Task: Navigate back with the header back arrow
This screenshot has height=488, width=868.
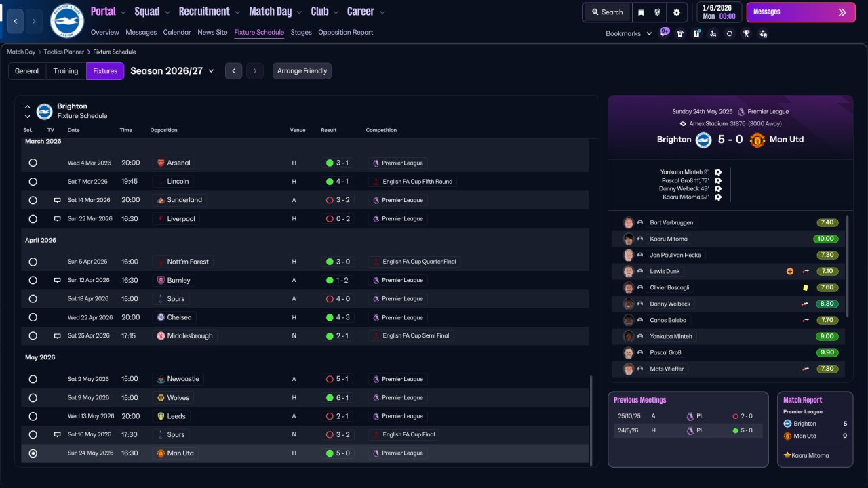Action: pyautogui.click(x=16, y=21)
